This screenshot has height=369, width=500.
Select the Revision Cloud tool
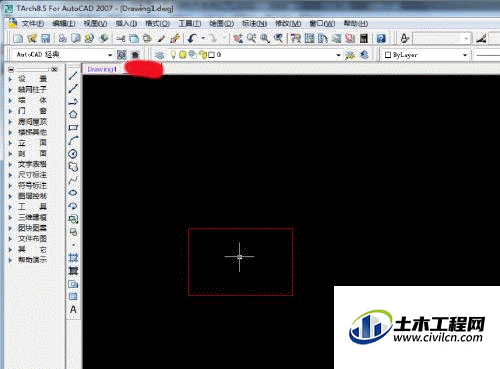pyautogui.click(x=73, y=167)
